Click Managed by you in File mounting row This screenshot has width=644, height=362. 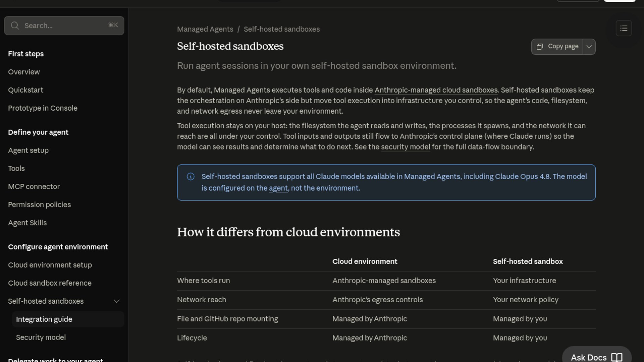pos(520,319)
